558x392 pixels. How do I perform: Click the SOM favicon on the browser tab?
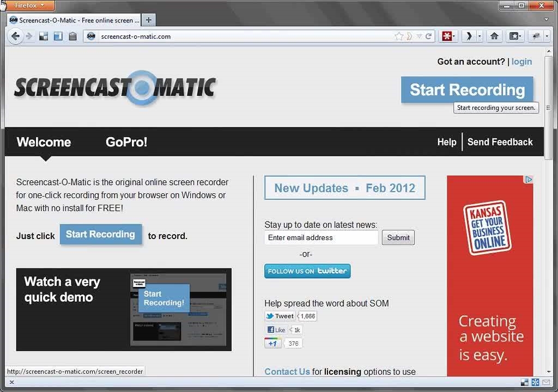coord(14,20)
